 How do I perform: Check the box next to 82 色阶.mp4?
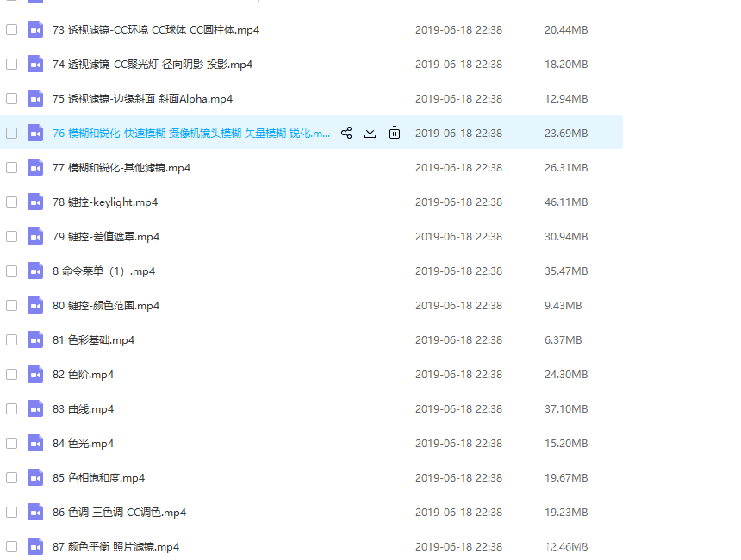point(11,374)
